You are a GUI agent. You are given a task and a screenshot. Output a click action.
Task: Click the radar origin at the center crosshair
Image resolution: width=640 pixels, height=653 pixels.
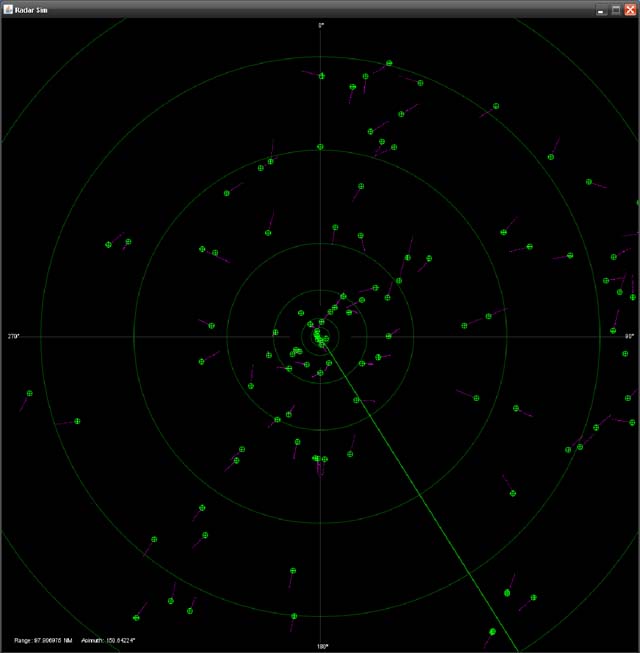(321, 337)
